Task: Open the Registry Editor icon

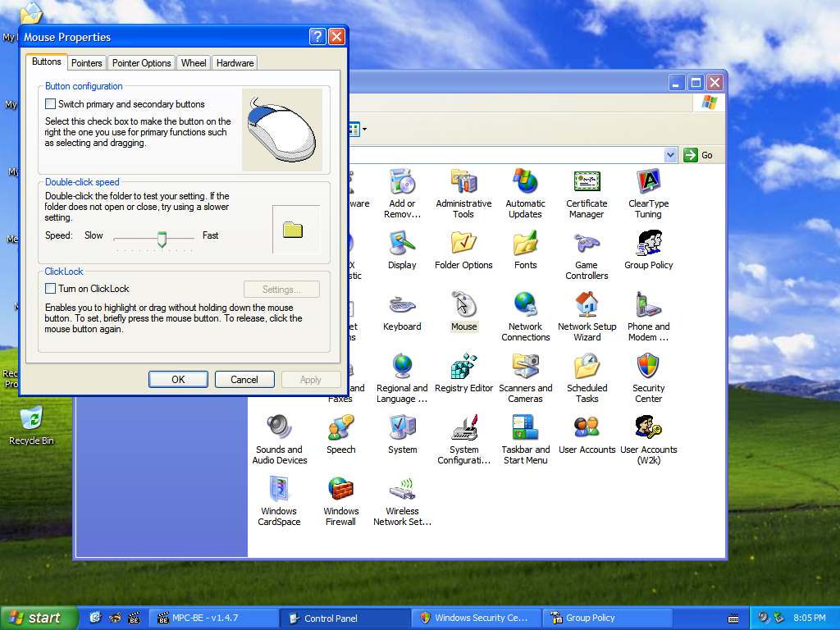Action: point(463,367)
